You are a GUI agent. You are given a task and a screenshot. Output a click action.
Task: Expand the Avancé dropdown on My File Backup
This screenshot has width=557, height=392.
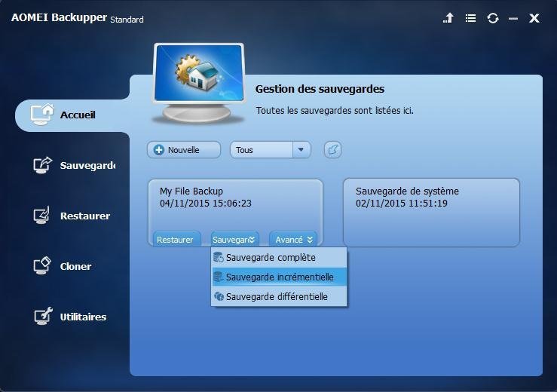coord(294,240)
